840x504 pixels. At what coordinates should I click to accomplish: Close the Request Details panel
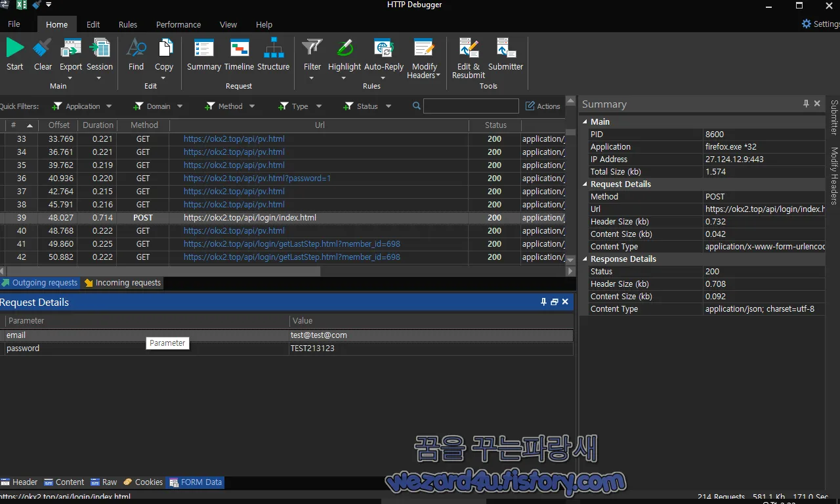point(565,302)
